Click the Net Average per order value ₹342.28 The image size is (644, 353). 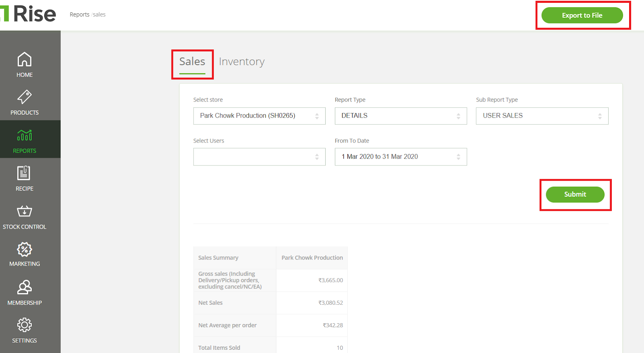point(333,325)
